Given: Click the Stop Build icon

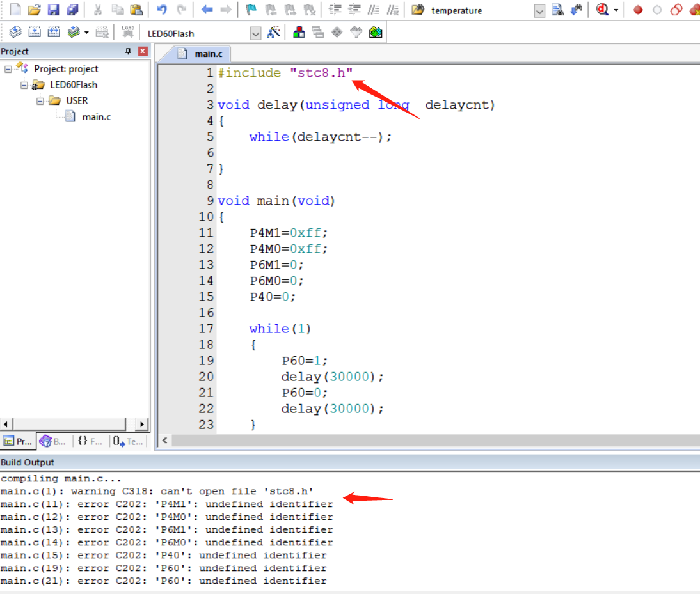Looking at the screenshot, I should point(102,32).
